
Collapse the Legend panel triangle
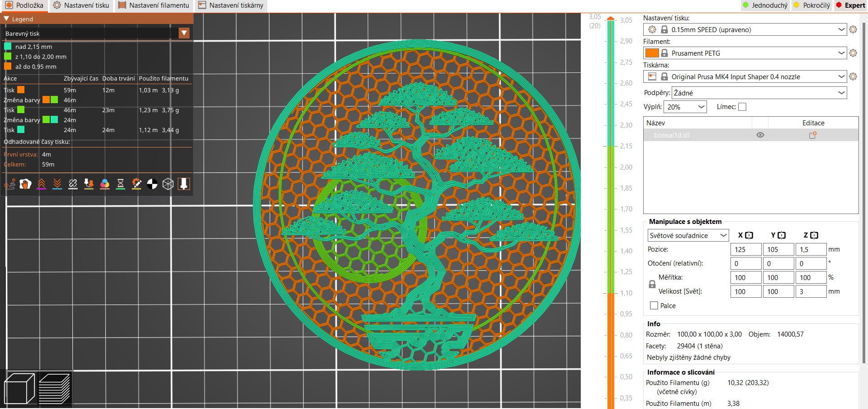pos(6,19)
